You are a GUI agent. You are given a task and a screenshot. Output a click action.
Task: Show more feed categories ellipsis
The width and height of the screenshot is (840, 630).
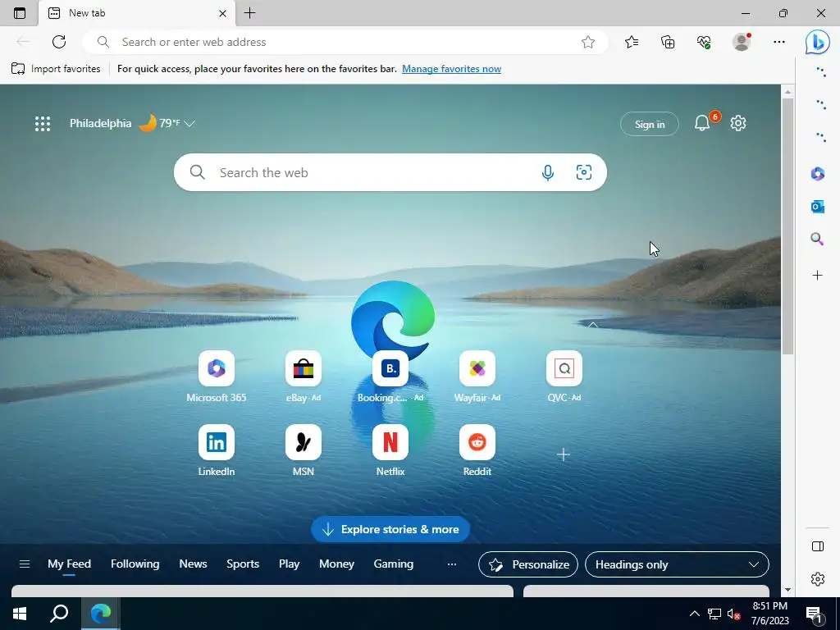click(x=452, y=564)
